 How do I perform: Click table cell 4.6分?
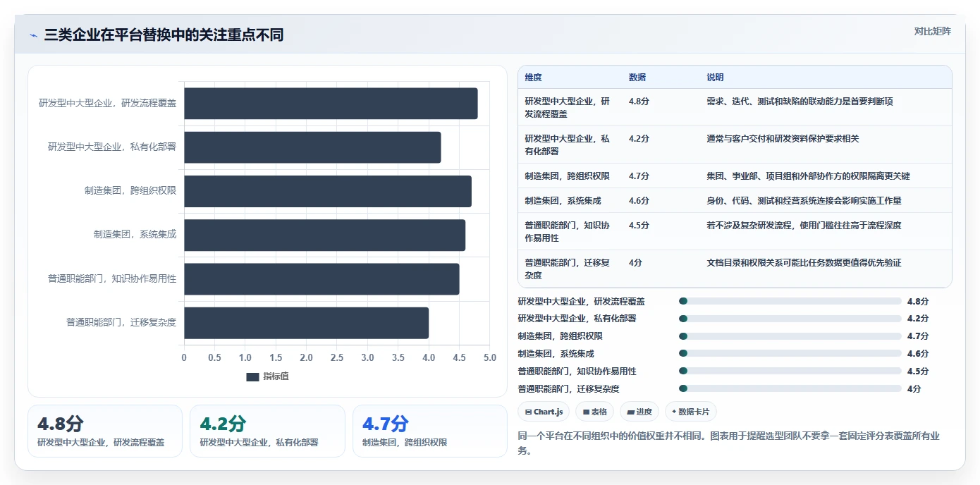coord(639,201)
